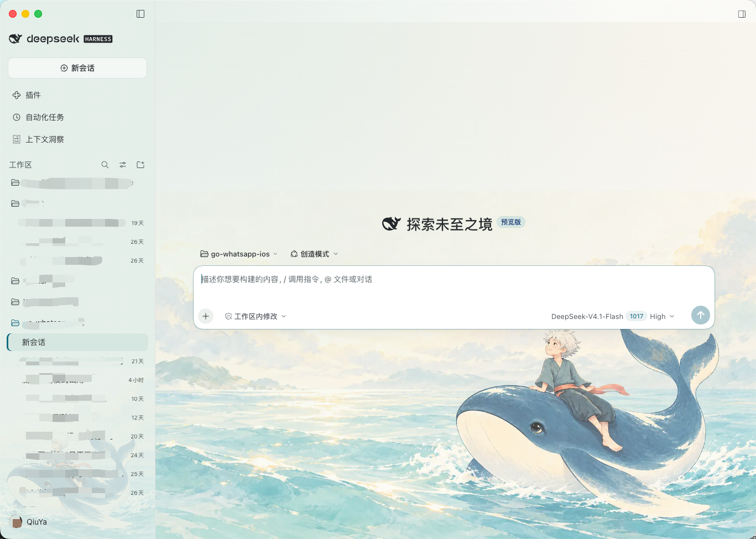Open the 创造模式 mode dropdown

[314, 254]
